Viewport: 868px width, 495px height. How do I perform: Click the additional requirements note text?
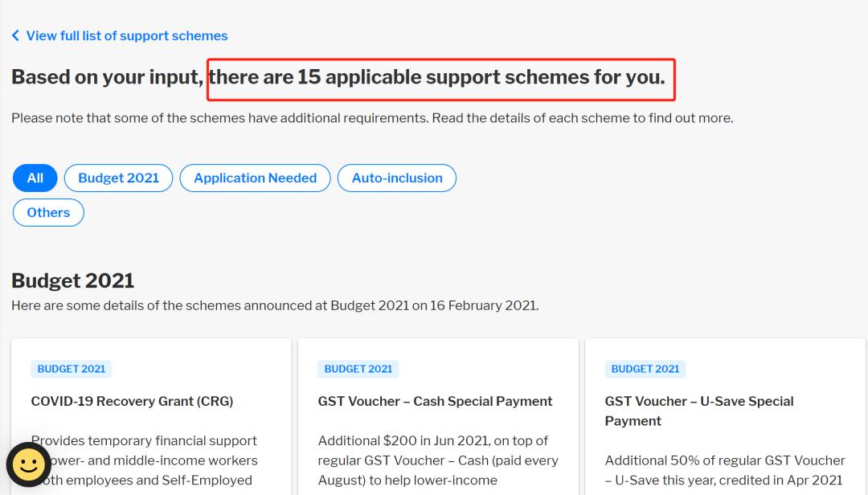372,118
